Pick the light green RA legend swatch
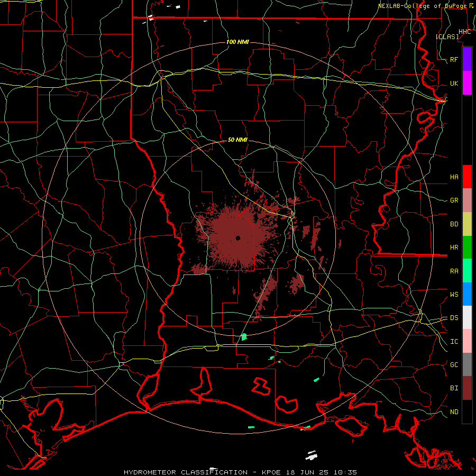 (x=467, y=271)
